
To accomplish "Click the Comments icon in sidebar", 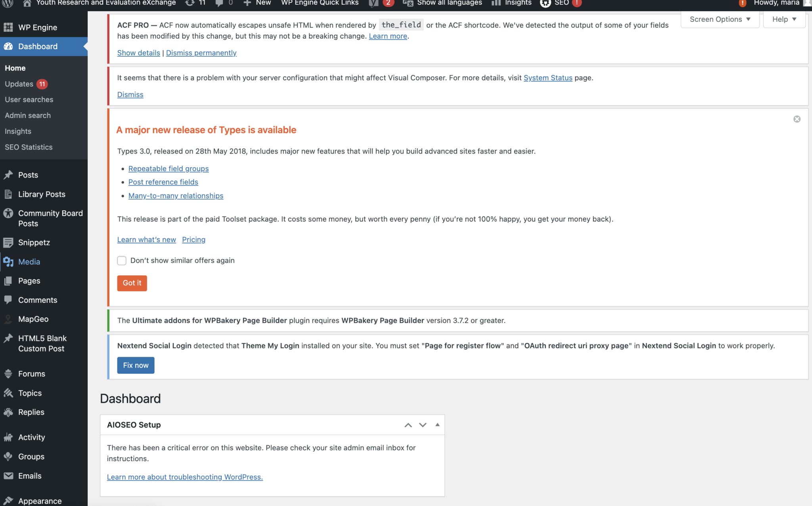I will point(8,300).
